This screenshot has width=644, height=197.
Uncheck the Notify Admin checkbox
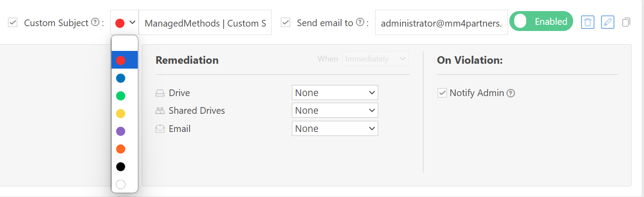442,93
